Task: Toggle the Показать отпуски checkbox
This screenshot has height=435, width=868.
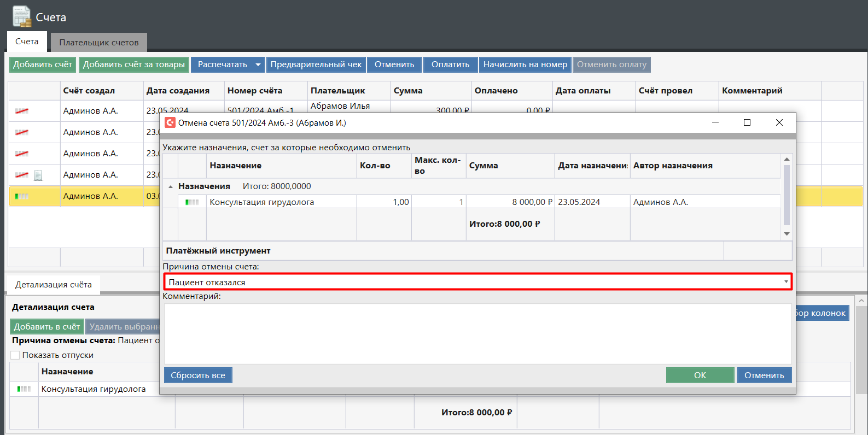Action: tap(15, 355)
